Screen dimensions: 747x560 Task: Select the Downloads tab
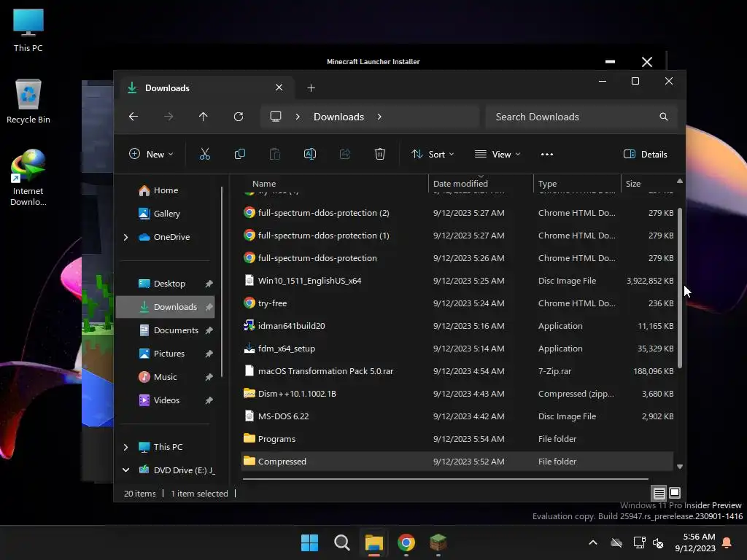click(206, 87)
